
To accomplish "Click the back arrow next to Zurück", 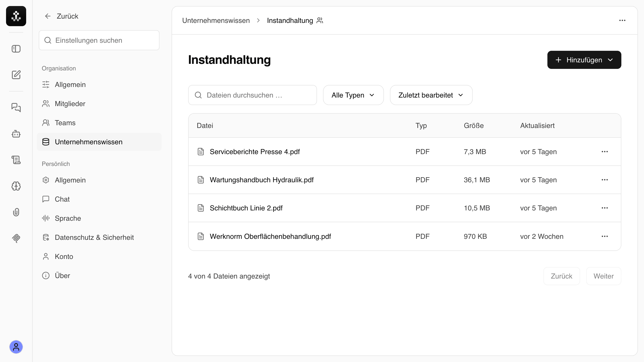I will click(48, 16).
